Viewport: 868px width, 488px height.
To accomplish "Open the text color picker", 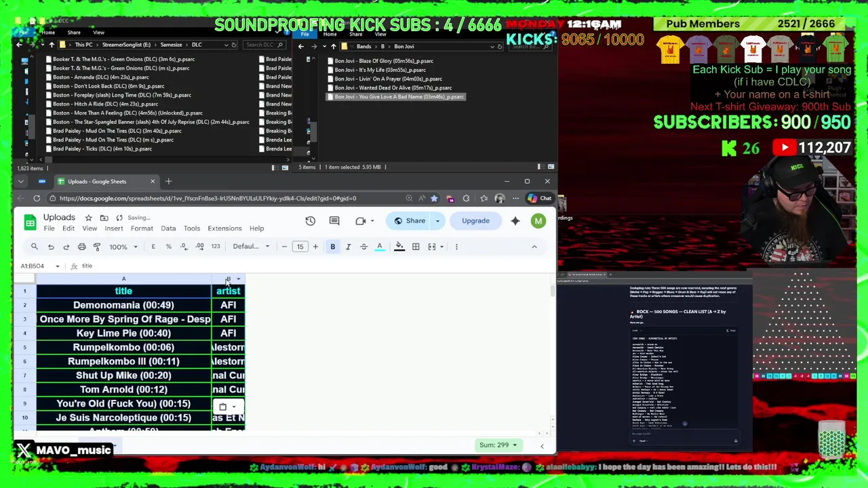I will [380, 247].
